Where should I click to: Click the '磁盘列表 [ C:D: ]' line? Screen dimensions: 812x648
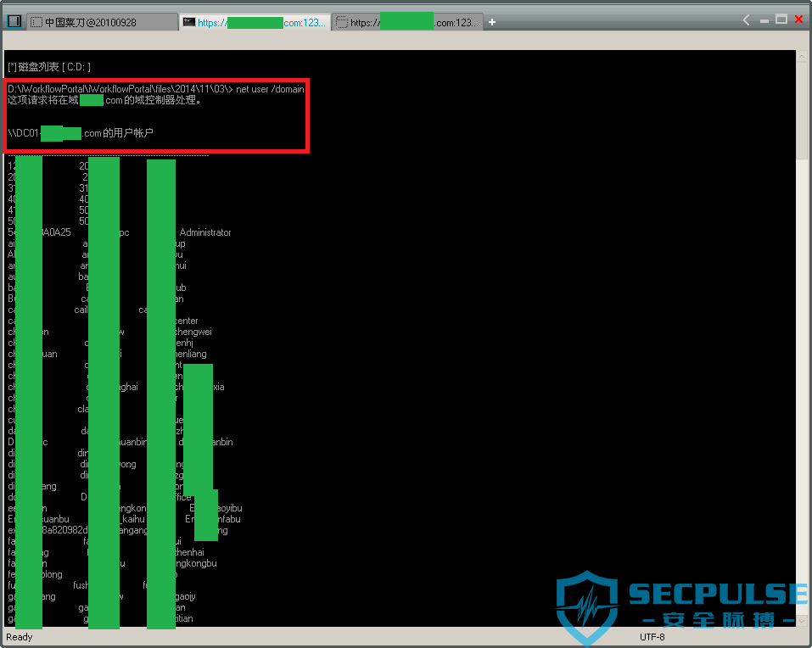49,67
